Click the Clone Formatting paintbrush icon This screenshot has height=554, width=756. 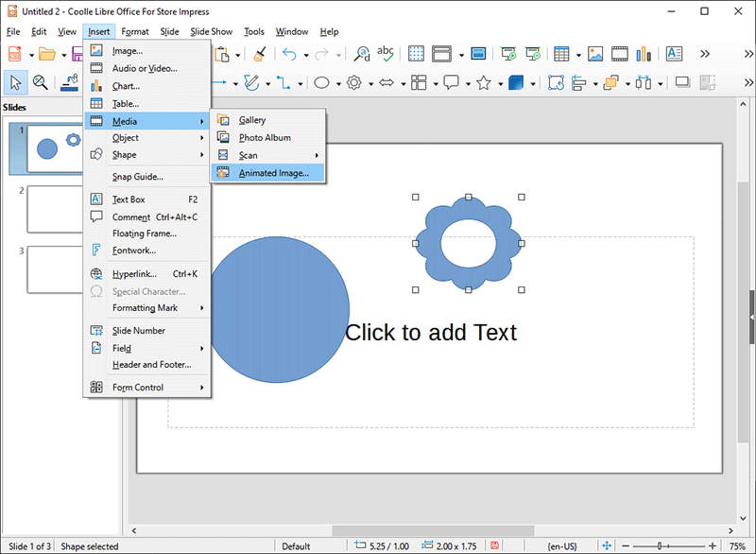pos(261,54)
